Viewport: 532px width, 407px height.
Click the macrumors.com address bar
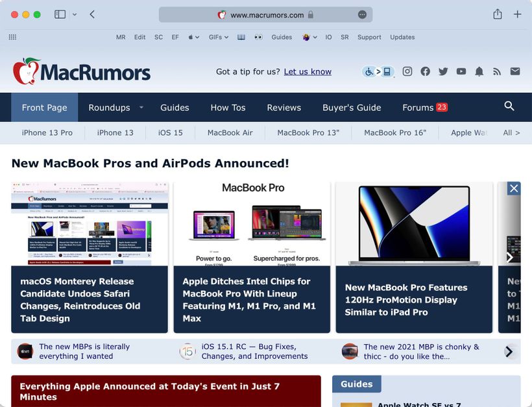(x=265, y=14)
